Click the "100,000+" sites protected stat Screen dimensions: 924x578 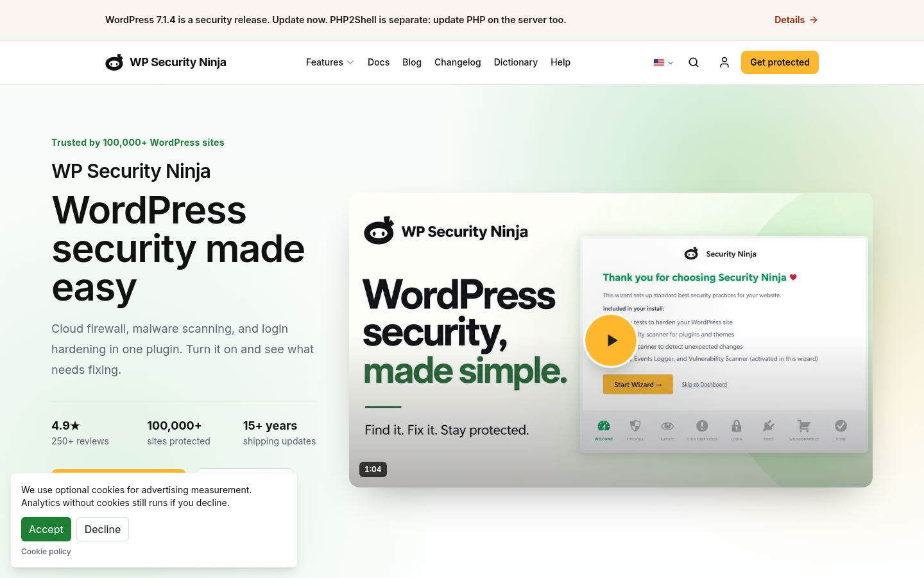pos(175,426)
